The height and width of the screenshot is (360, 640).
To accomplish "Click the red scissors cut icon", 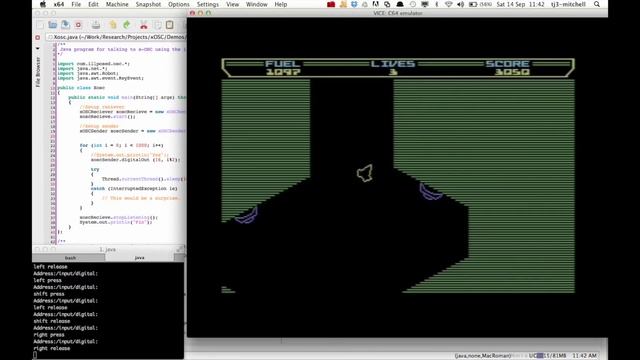I will [x=144, y=25].
